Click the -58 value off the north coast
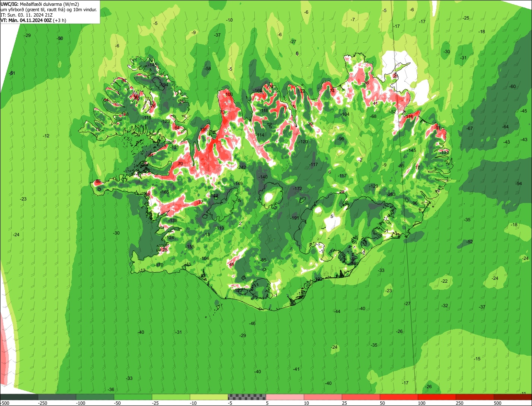This screenshot has width=532, height=406. 208,68
